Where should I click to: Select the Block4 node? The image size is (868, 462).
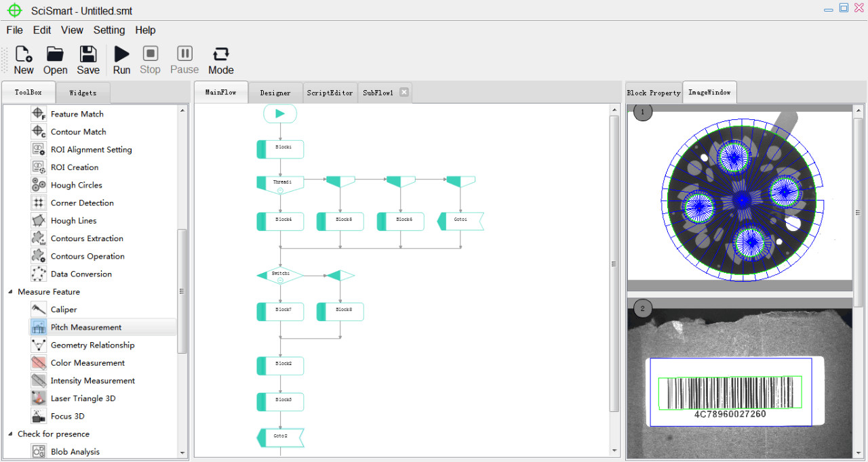click(x=280, y=221)
